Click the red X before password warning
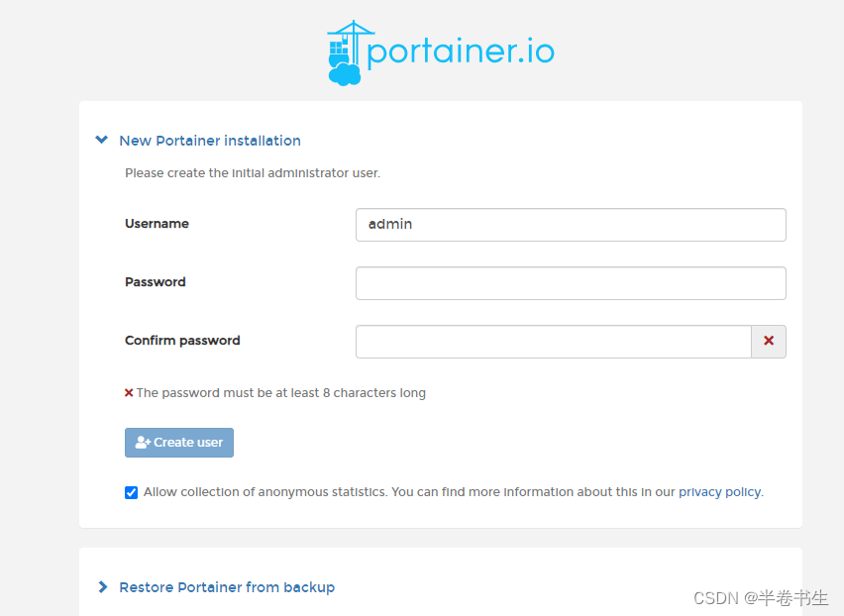 coord(129,393)
